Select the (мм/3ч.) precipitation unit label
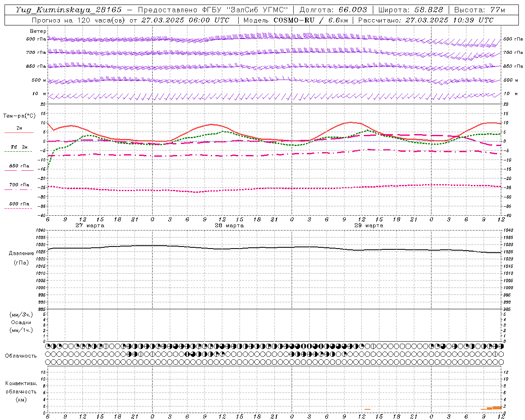 tap(21, 315)
